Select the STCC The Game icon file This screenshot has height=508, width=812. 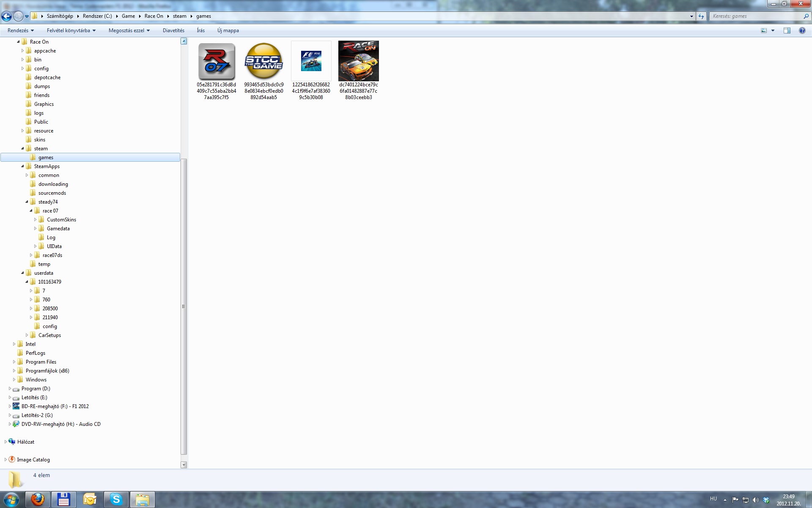click(x=264, y=71)
